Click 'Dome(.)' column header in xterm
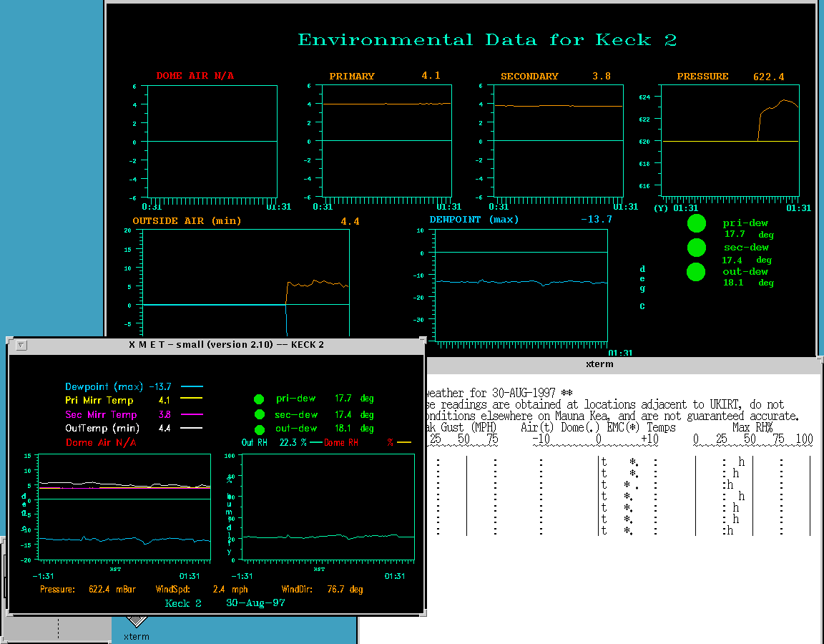Image resolution: width=824 pixels, height=644 pixels. [x=580, y=427]
